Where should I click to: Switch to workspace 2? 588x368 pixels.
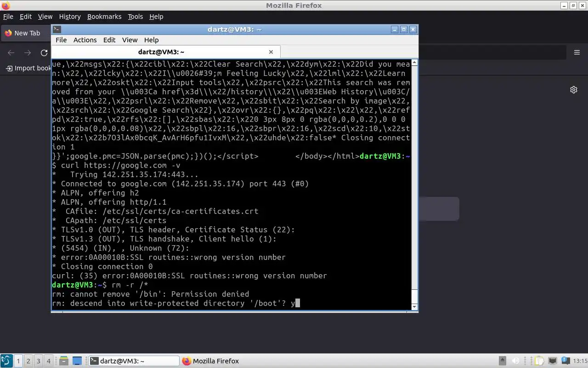click(x=28, y=361)
